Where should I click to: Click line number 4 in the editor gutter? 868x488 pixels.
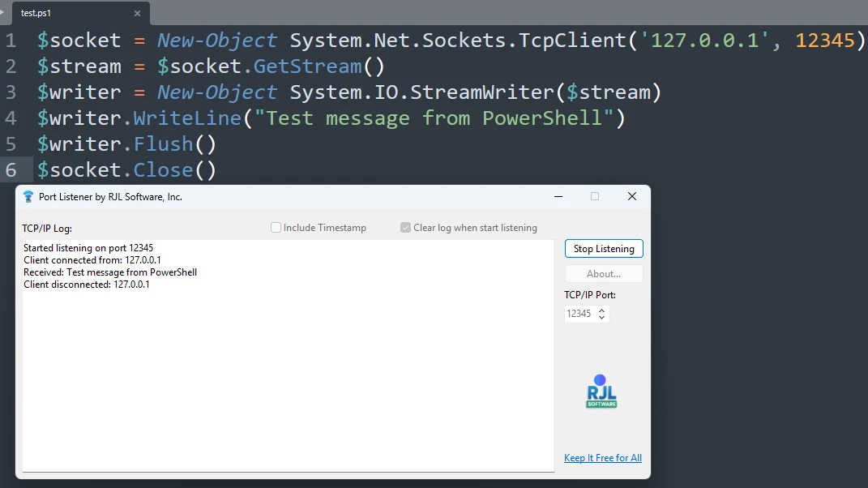point(11,118)
